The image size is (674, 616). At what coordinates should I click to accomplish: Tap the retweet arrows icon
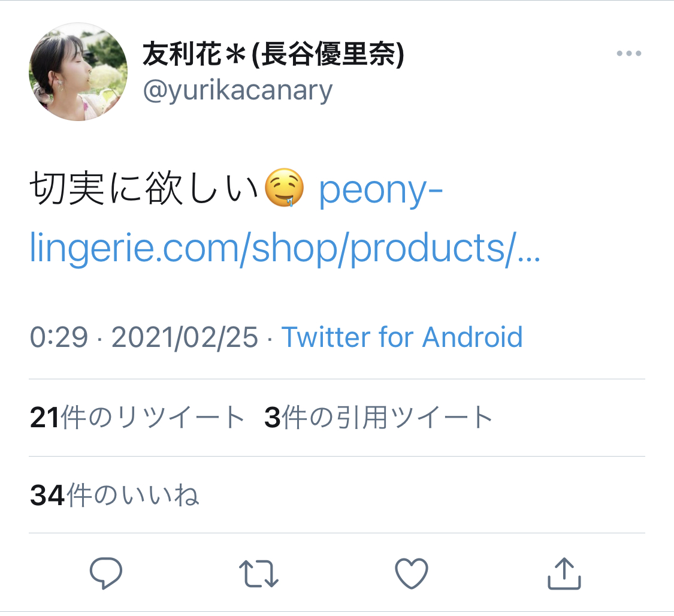tap(258, 573)
